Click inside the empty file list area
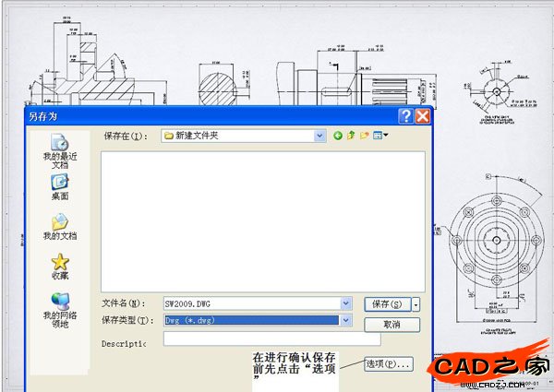Screen dimensions: 554x392 pyautogui.click(x=263, y=217)
